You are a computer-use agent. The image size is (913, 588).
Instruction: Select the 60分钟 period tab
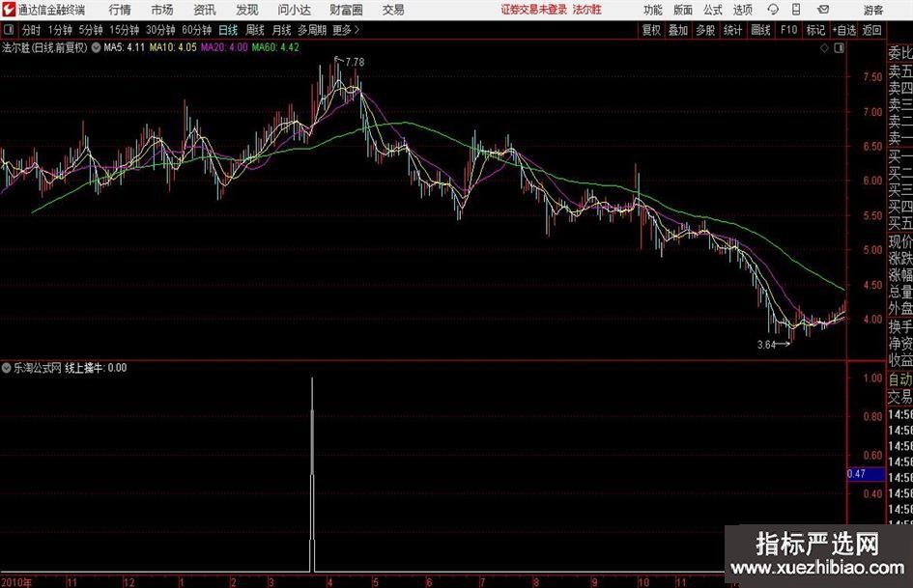(x=196, y=30)
